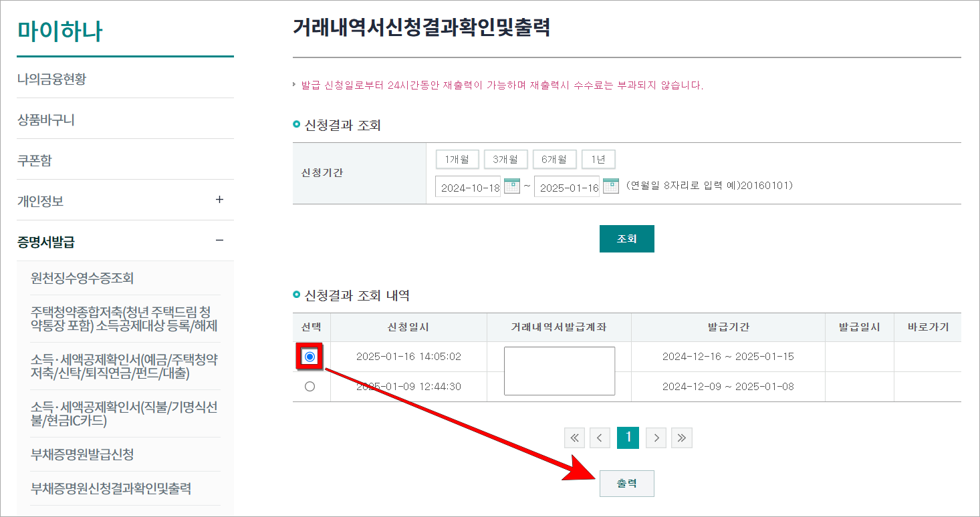Viewport: 980px width, 517px height.
Task: Select the 1개월 period button
Action: click(457, 159)
